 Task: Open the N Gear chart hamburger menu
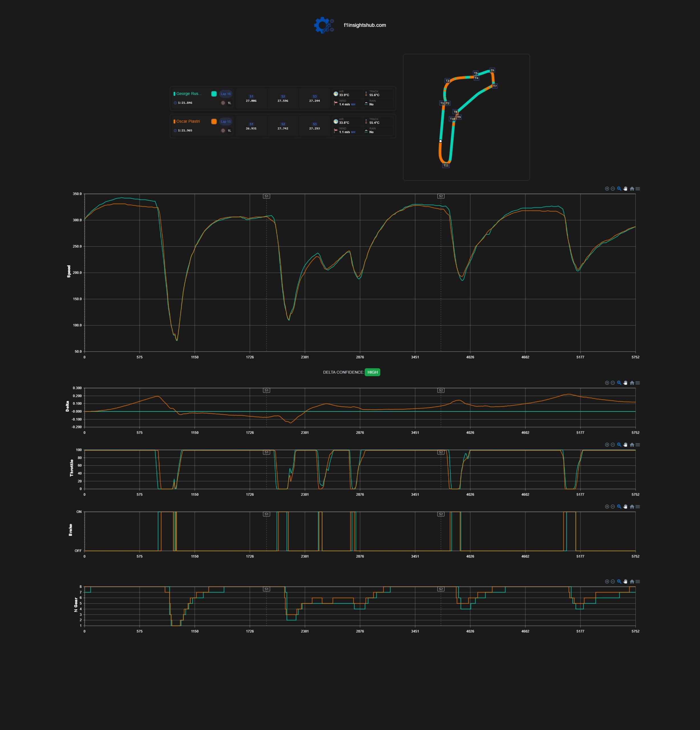638,581
